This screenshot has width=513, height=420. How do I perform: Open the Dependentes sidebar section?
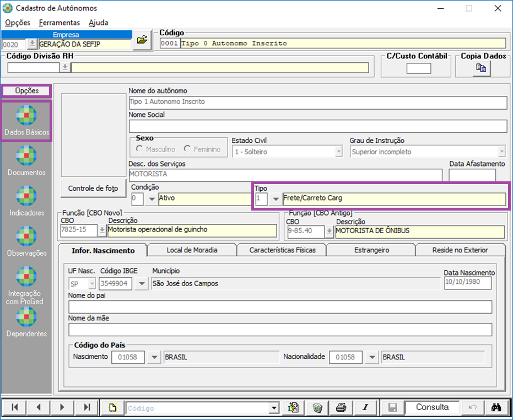26,323
